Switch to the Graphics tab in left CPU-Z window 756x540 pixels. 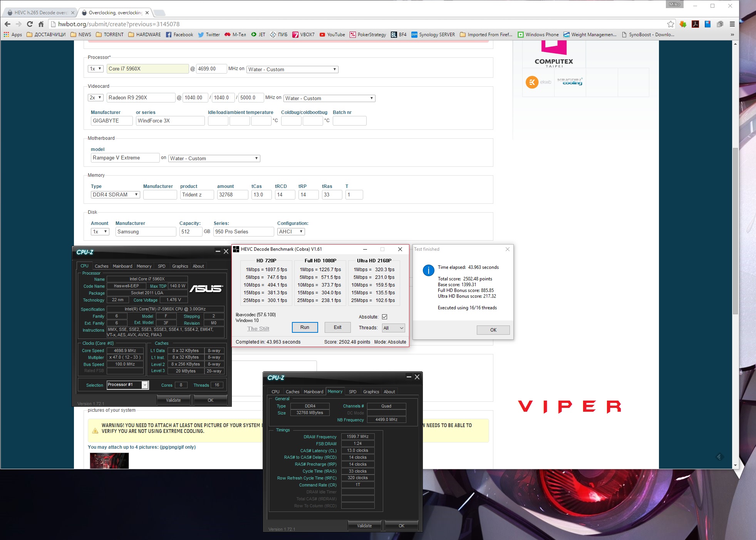click(180, 266)
